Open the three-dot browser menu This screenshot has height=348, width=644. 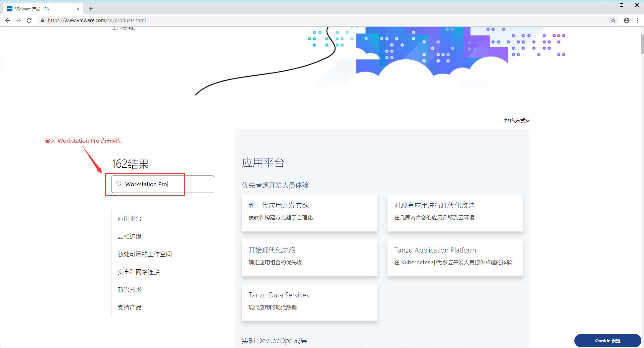(x=637, y=20)
